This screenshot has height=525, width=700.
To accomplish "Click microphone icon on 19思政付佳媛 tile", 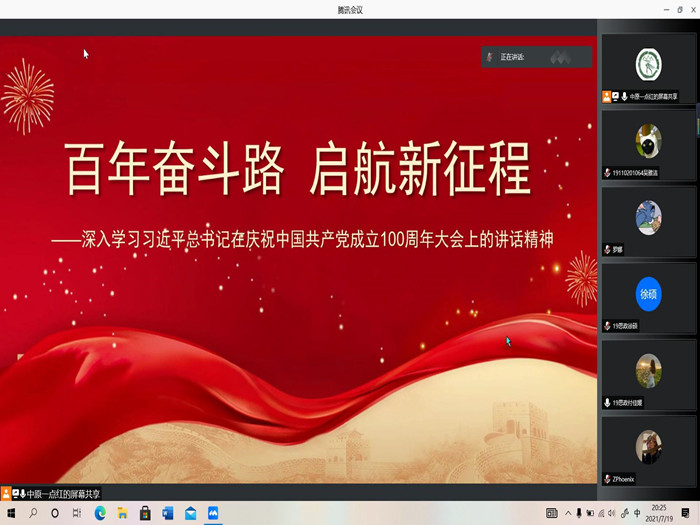I will pyautogui.click(x=607, y=402).
